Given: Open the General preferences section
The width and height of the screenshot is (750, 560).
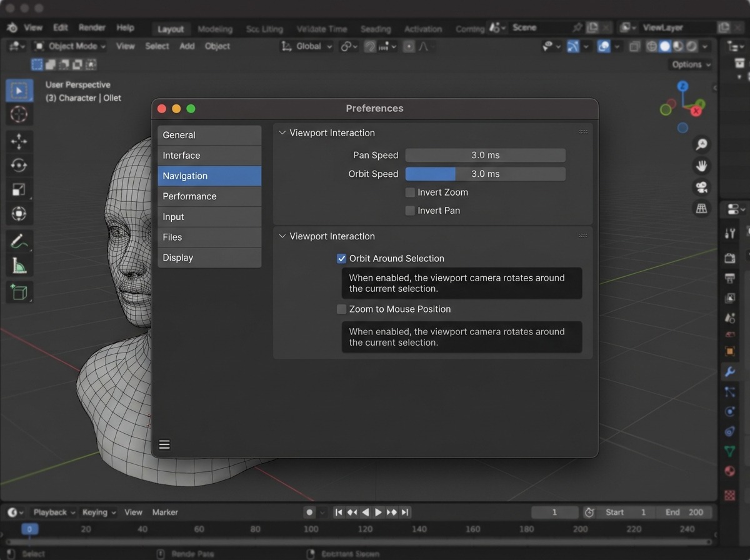Looking at the screenshot, I should click(x=209, y=135).
